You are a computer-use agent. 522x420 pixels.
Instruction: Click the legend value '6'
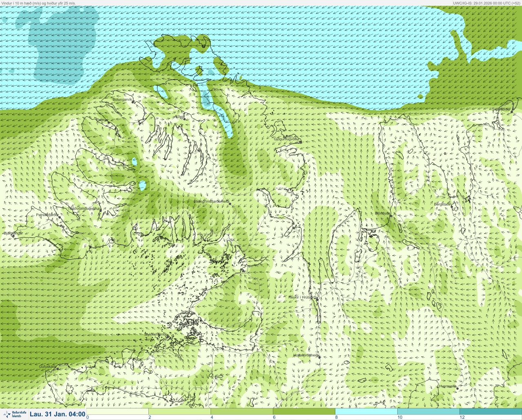coord(274,417)
